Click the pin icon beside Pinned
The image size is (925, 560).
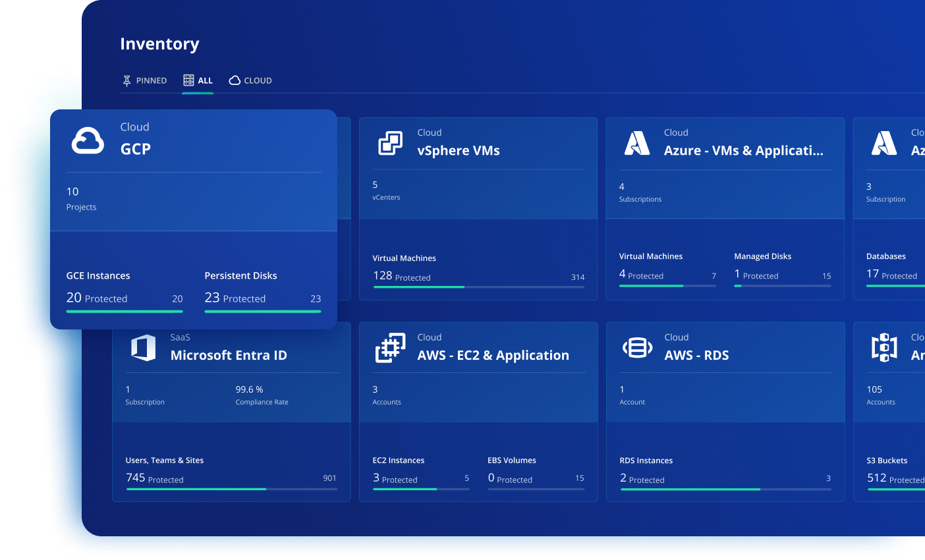click(125, 80)
